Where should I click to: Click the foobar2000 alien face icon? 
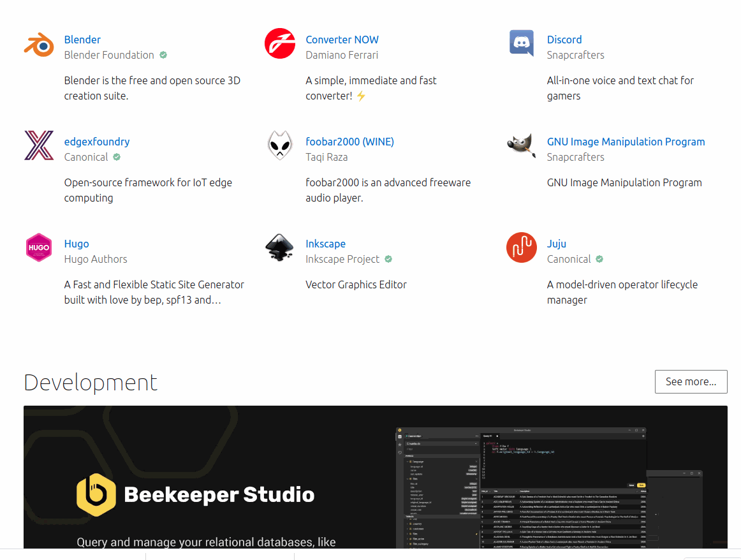click(x=280, y=145)
